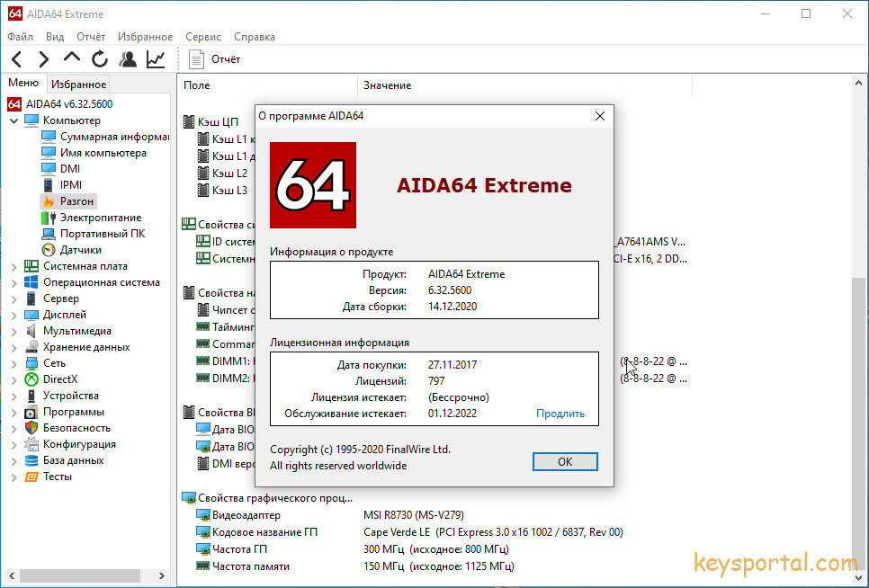Click the vertical scrollbar in details pane
The image size is (869, 588).
(859, 360)
